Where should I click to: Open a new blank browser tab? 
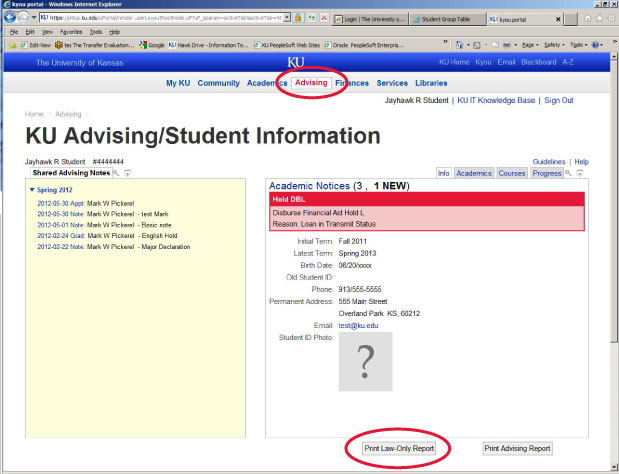571,19
